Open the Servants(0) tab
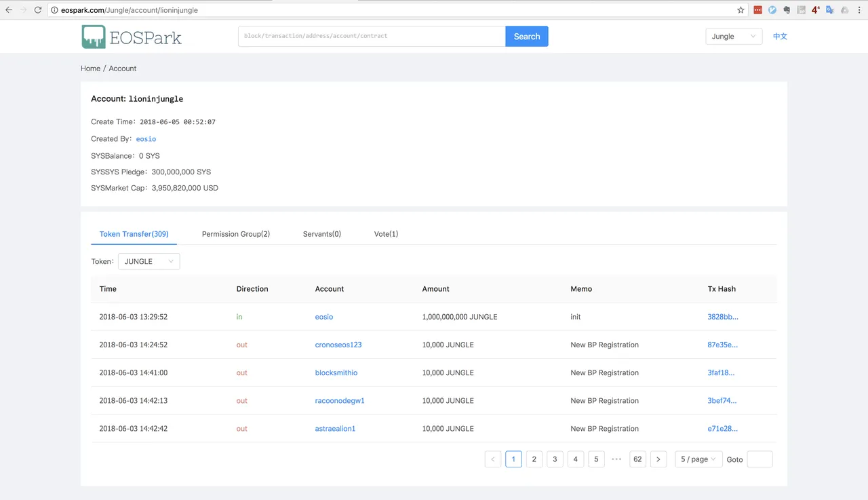This screenshot has width=868, height=500. point(322,234)
